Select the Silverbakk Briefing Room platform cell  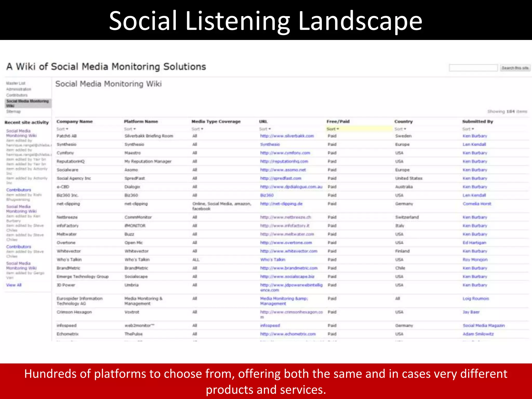tap(149, 136)
